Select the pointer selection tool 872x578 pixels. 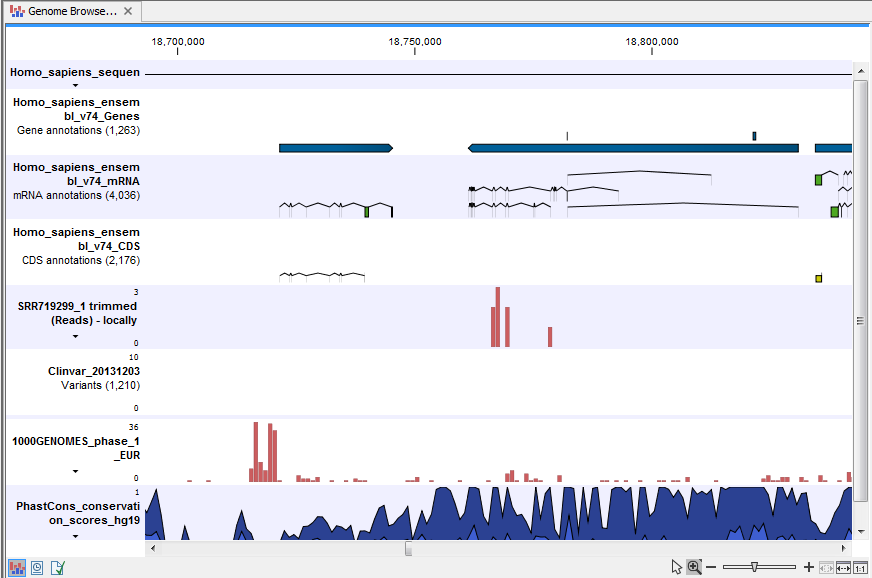(676, 566)
